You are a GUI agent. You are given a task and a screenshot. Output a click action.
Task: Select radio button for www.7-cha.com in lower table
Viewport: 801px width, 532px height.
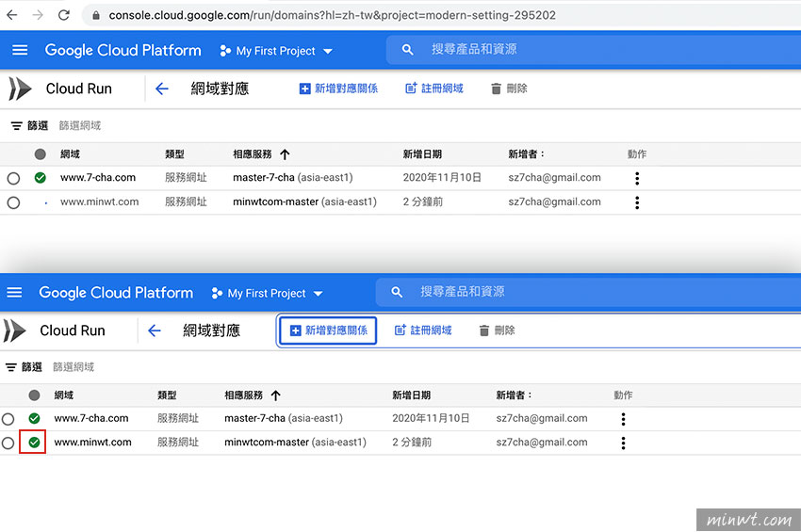click(8, 419)
